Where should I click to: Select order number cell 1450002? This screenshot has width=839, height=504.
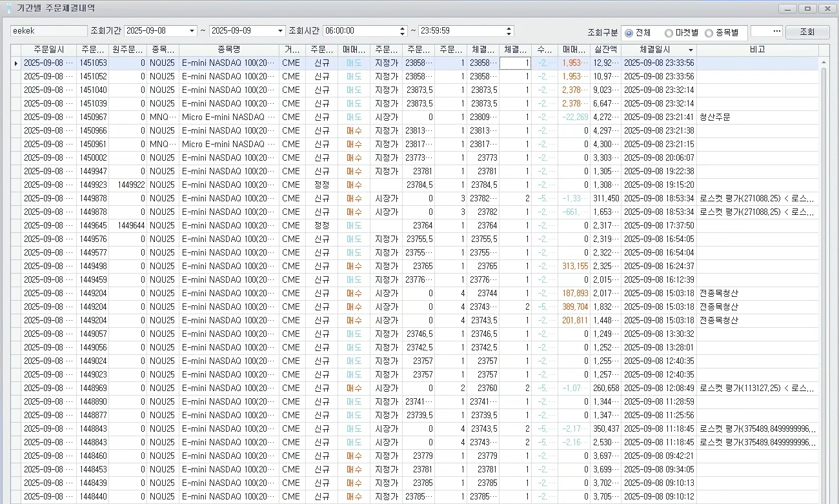(x=92, y=158)
